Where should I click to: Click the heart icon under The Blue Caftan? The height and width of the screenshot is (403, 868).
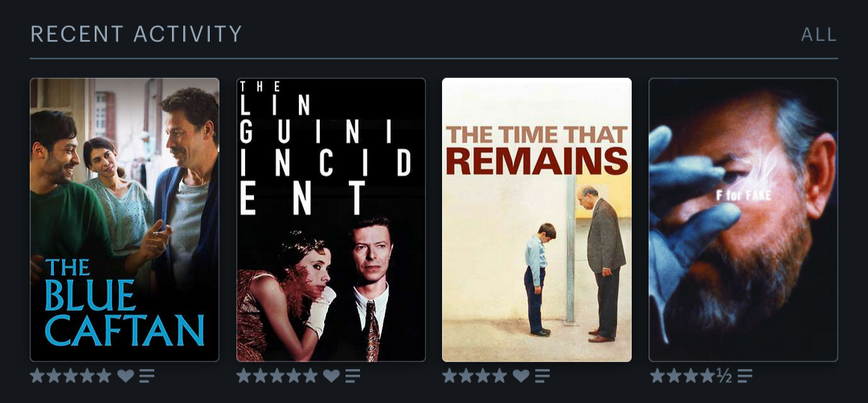[x=125, y=377]
